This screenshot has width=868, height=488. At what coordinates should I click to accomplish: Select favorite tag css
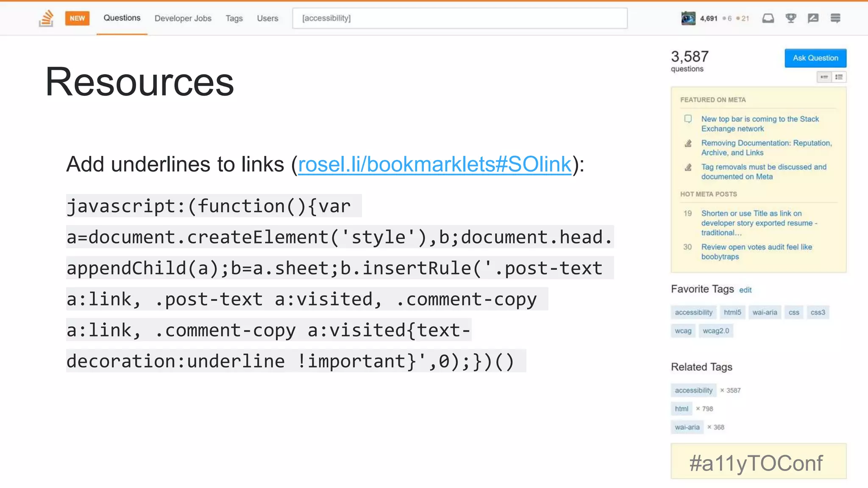pos(794,313)
